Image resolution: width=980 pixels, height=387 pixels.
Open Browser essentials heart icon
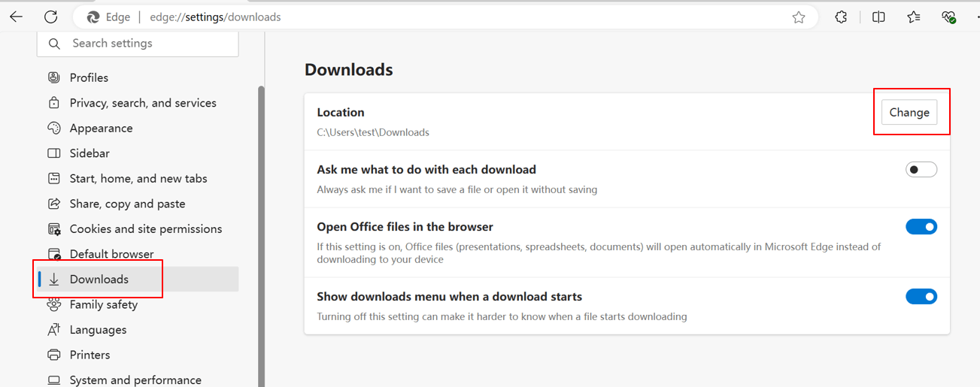pyautogui.click(x=948, y=17)
